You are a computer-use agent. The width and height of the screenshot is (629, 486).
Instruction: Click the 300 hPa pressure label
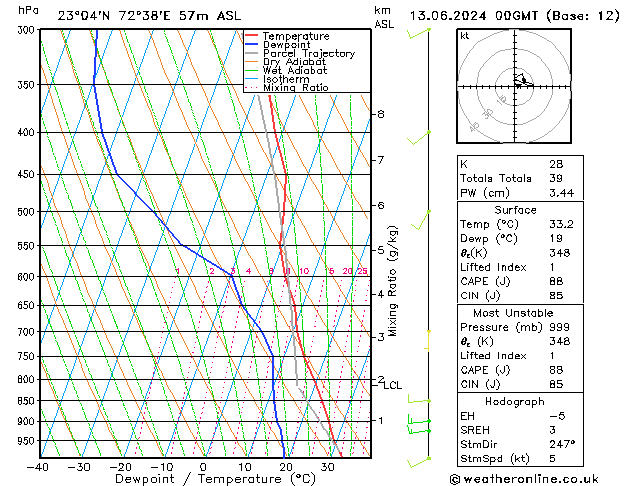pyautogui.click(x=28, y=30)
